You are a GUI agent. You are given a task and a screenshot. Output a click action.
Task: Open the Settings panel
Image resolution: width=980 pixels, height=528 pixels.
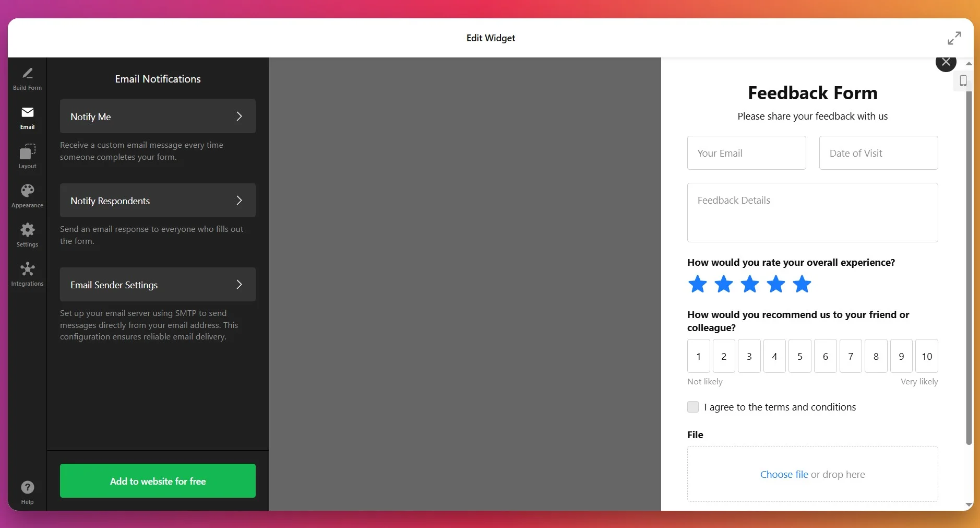(x=27, y=234)
